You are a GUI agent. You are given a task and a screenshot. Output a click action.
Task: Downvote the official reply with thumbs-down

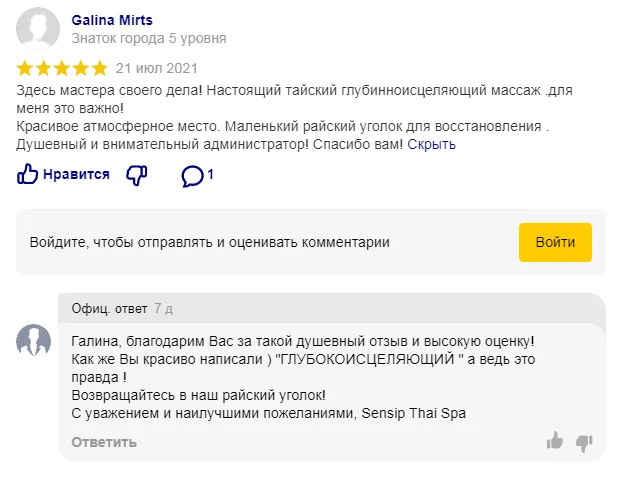coord(585,441)
